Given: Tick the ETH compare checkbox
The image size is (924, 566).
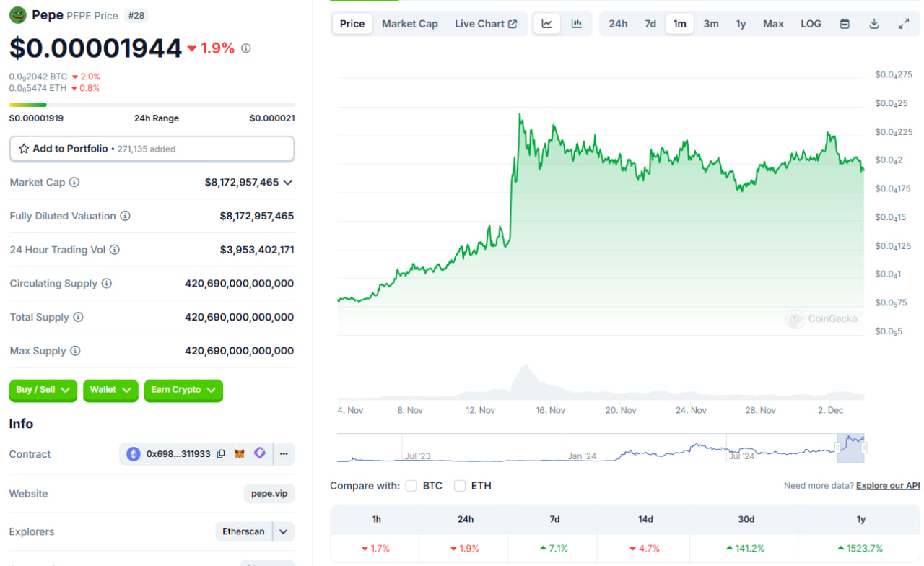Looking at the screenshot, I should click(x=460, y=486).
